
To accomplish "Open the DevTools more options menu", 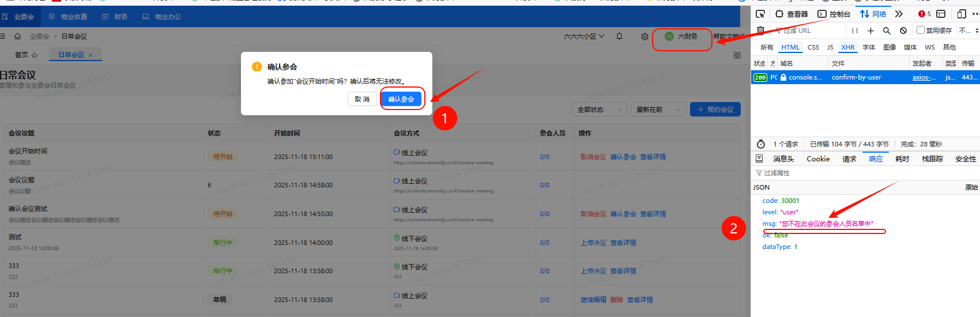I will 976,14.
